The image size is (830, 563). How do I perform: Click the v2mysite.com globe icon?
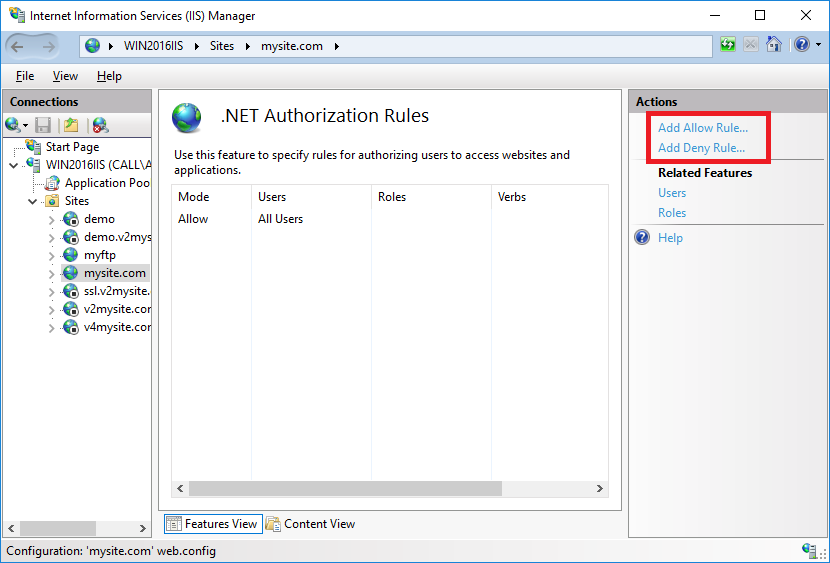pyautogui.click(x=71, y=309)
